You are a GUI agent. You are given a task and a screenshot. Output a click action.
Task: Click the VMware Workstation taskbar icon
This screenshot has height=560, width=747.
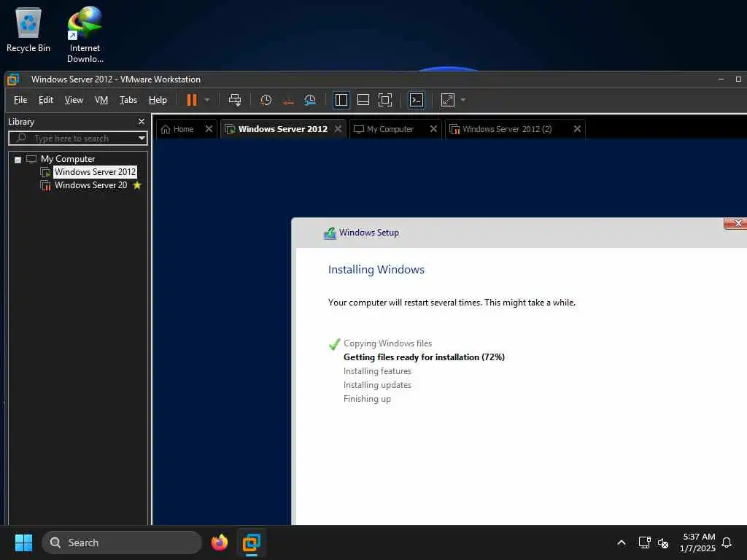(252, 542)
